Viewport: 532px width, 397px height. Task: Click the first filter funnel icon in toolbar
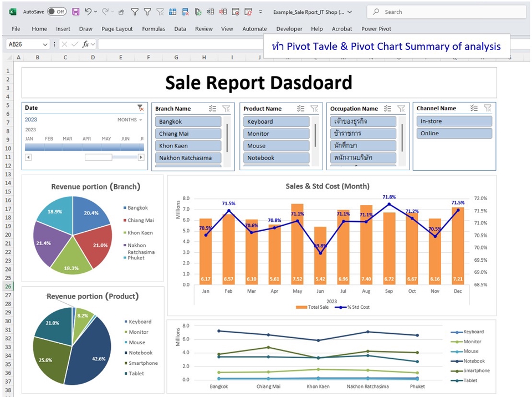point(135,12)
